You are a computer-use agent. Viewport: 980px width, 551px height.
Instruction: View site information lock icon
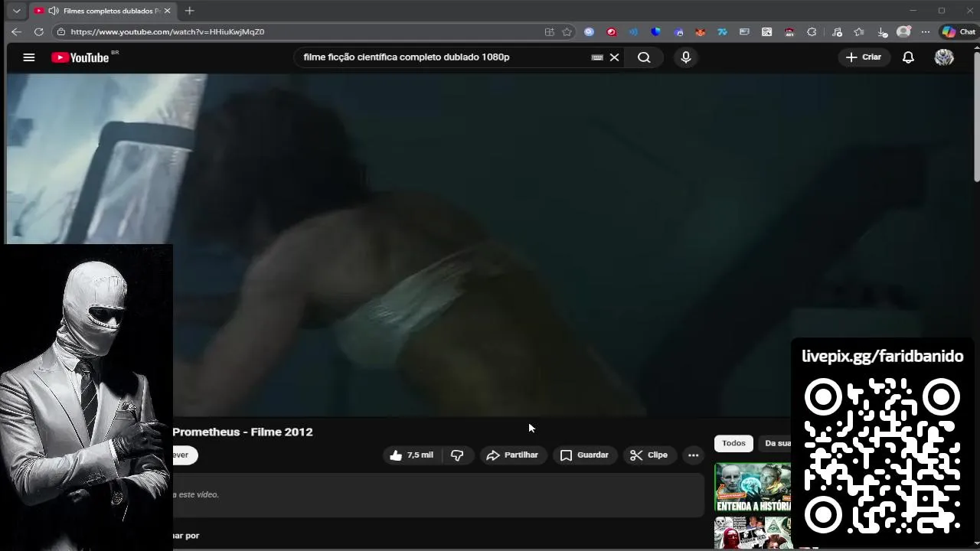tap(61, 31)
